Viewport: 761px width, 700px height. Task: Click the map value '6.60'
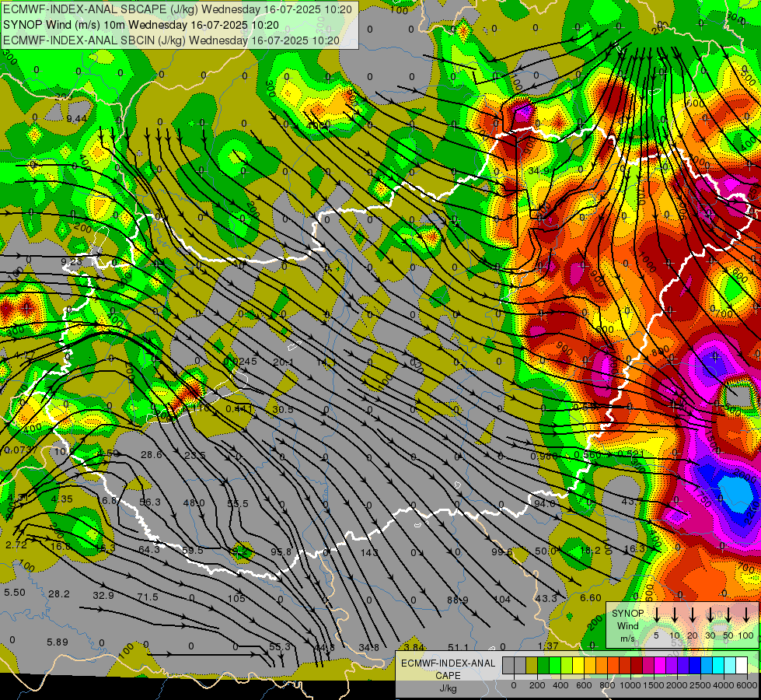point(591,597)
